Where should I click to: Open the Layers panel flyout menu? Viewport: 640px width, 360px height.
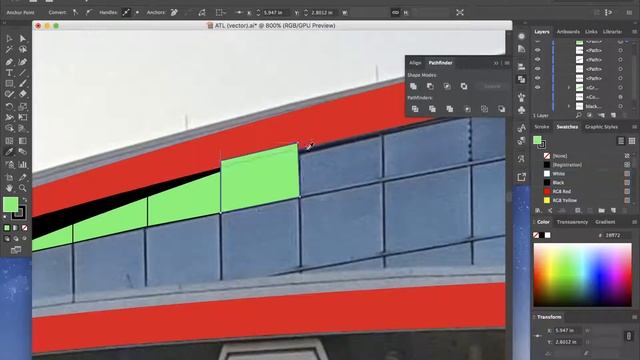coord(634,31)
